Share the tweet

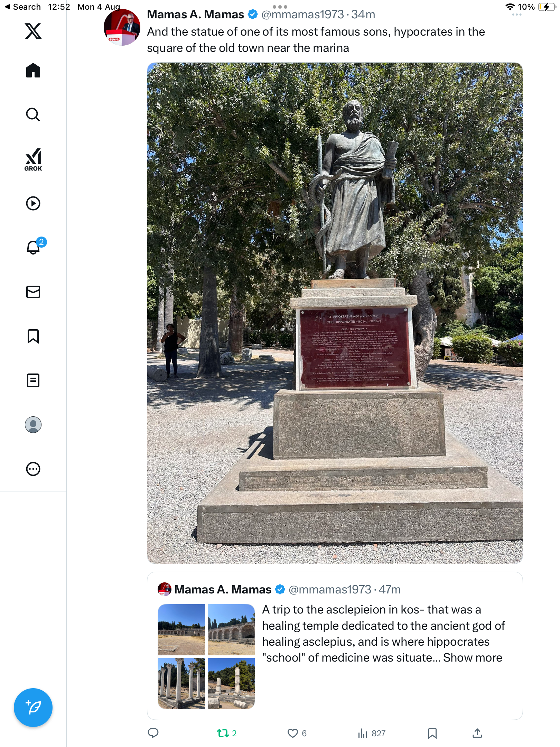click(477, 733)
